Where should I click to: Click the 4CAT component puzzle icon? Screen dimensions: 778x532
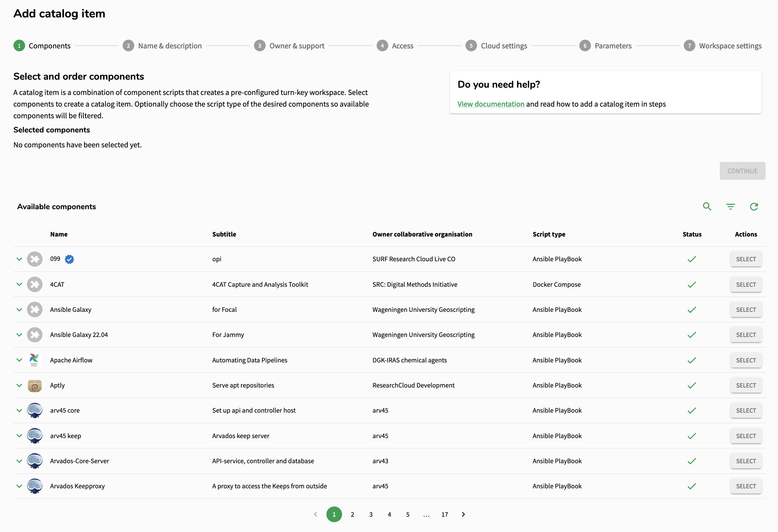pos(35,285)
